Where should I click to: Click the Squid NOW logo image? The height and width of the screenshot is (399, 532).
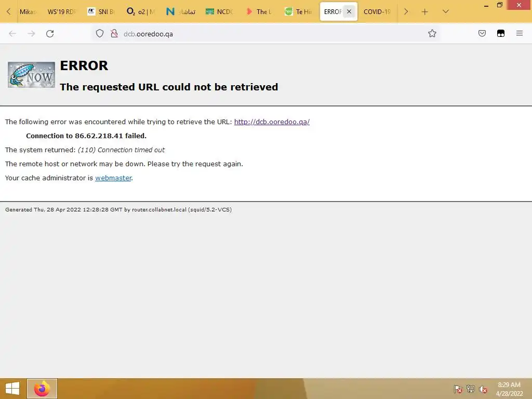[31, 75]
